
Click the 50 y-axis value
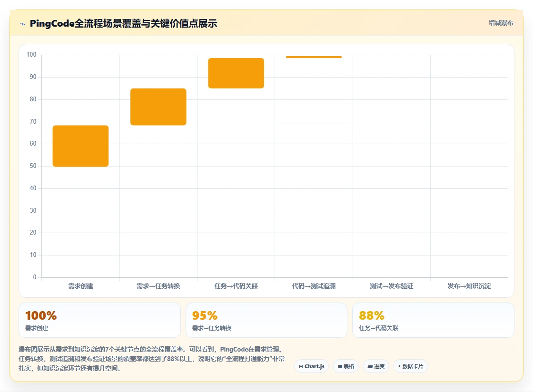33,166
